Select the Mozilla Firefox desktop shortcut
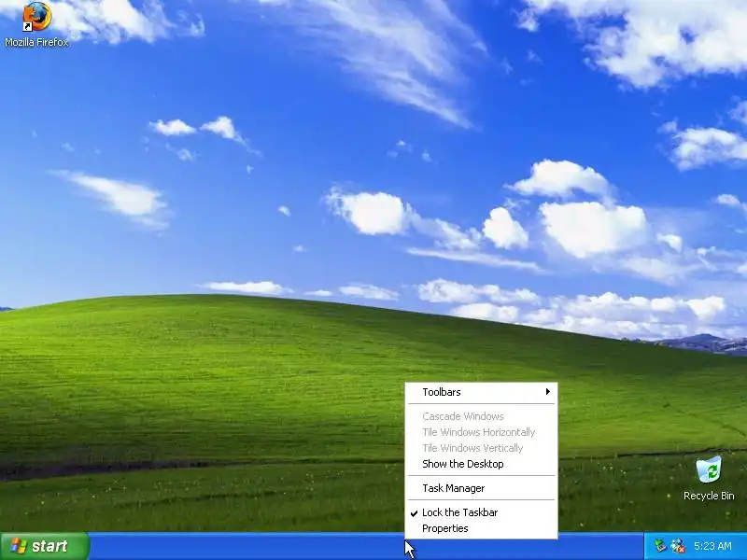 36,24
